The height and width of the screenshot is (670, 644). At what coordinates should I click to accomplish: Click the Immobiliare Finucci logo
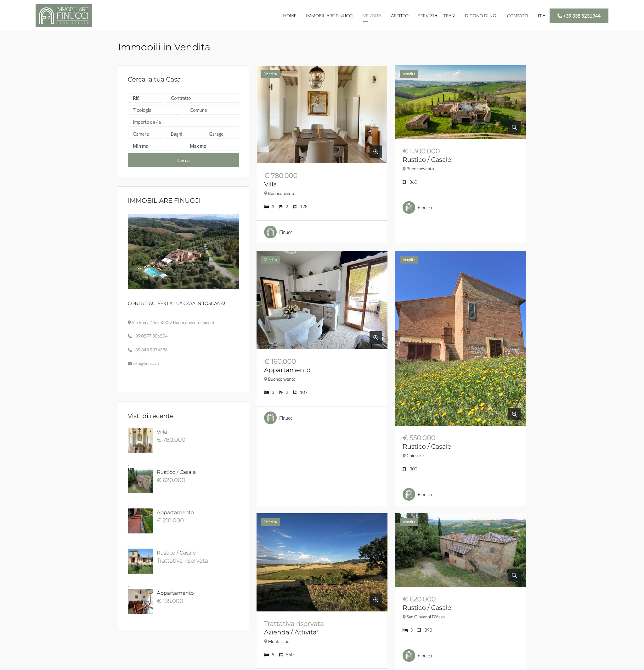(x=64, y=16)
